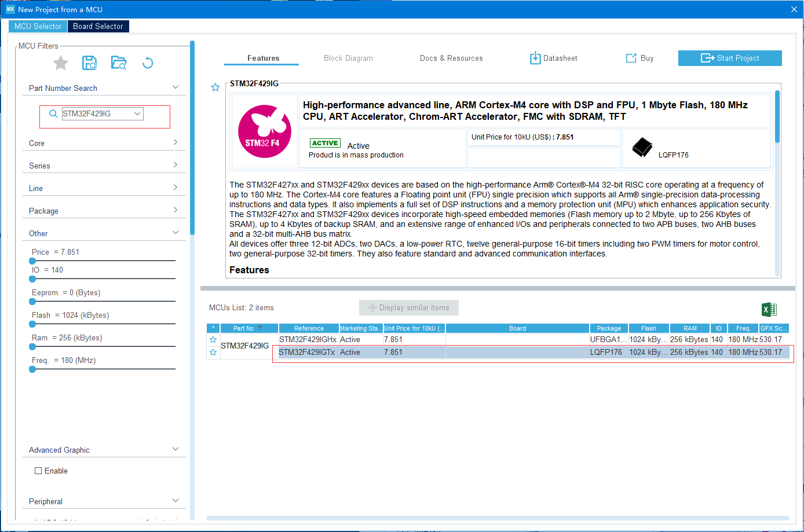Export MCU list to Excel

(769, 309)
